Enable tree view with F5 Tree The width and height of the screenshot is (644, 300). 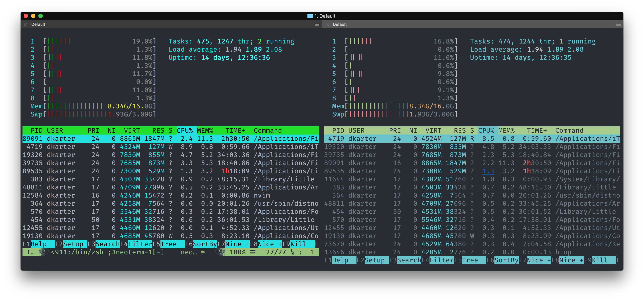tap(169, 244)
